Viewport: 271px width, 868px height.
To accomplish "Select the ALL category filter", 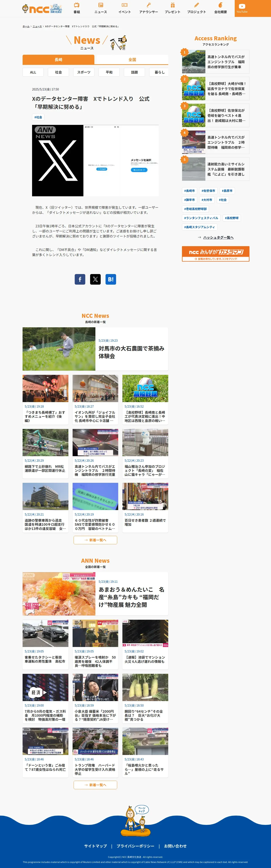I will (x=33, y=72).
